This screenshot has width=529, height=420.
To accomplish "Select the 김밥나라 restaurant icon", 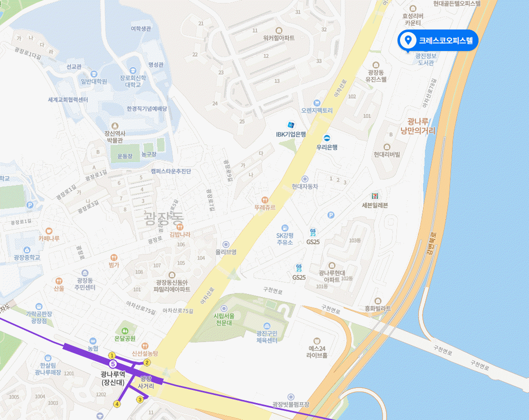I will tap(180, 226).
